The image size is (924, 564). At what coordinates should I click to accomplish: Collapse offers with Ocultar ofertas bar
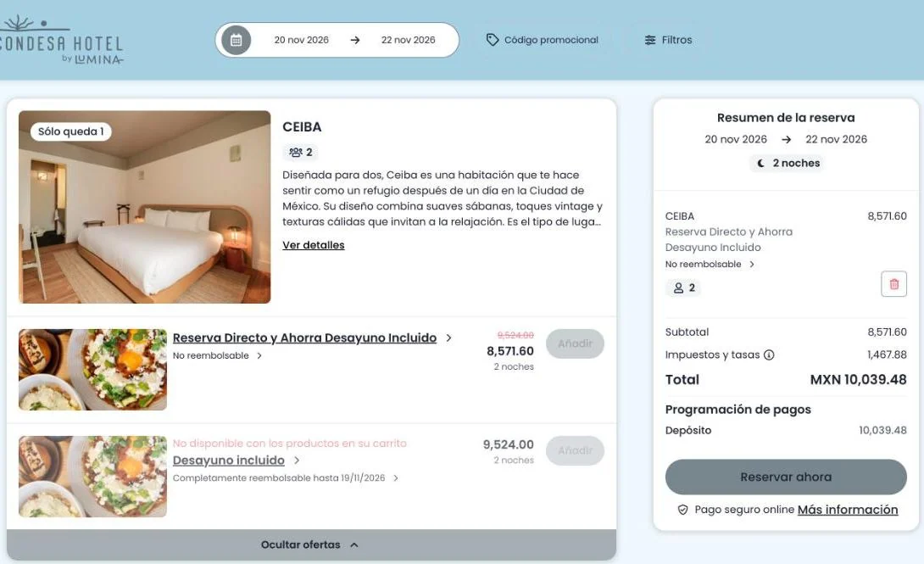(311, 544)
